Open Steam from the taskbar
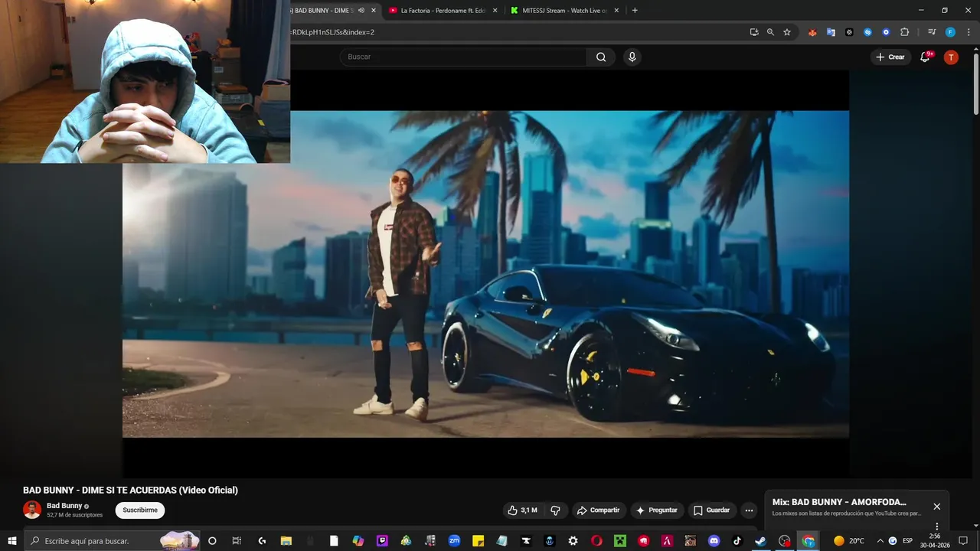Viewport: 980px width, 551px height. [760, 541]
